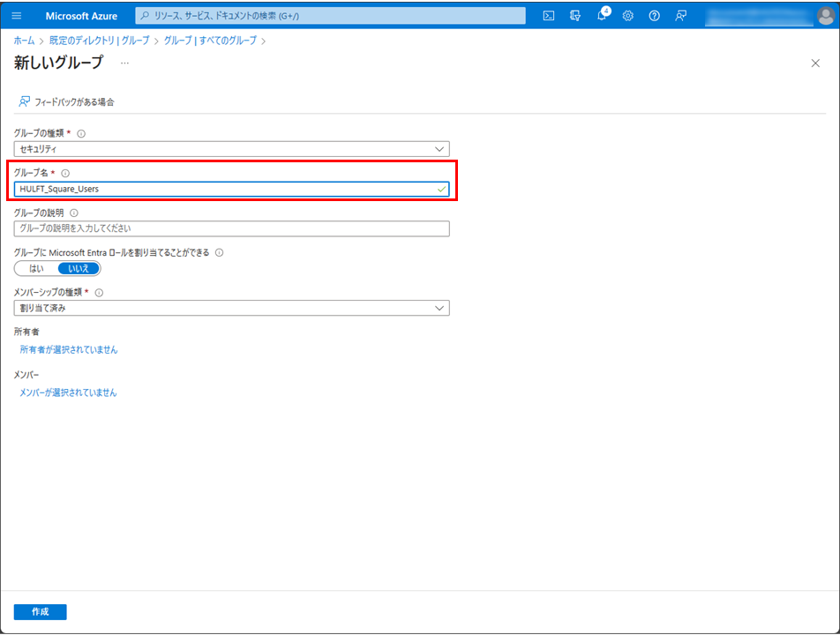Click the グループの説明 text field

click(231, 228)
